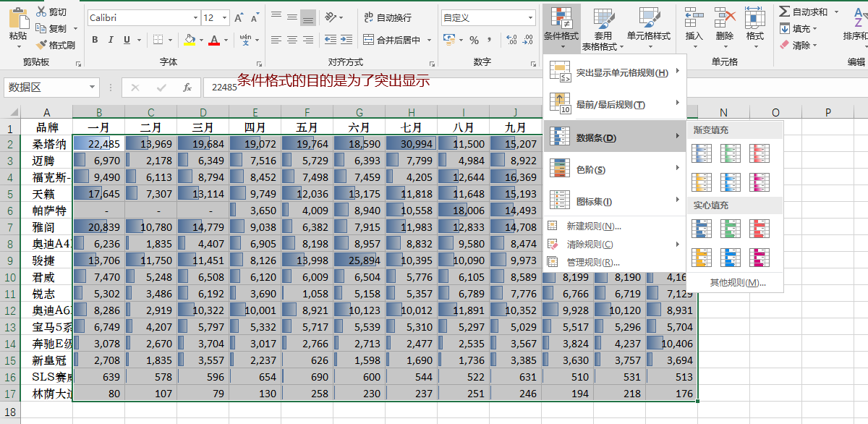Viewport: 868px width, 424px height.
Task: Apply the red font color
Action: 213,40
